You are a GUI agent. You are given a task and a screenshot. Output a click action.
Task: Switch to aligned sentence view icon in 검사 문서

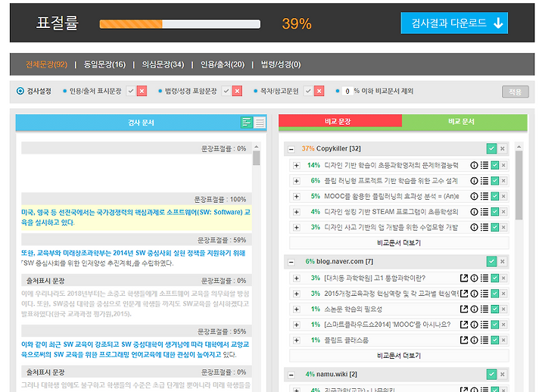click(x=247, y=123)
